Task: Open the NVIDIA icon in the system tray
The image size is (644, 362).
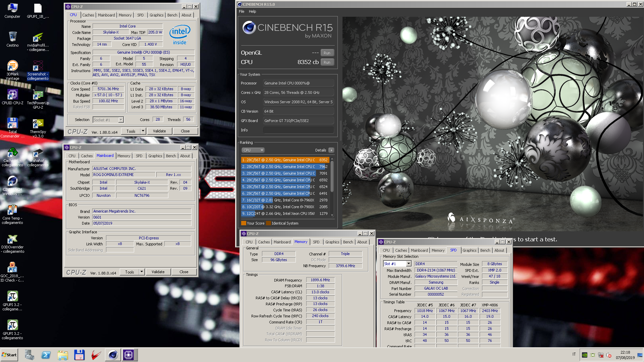Action: [x=585, y=355]
